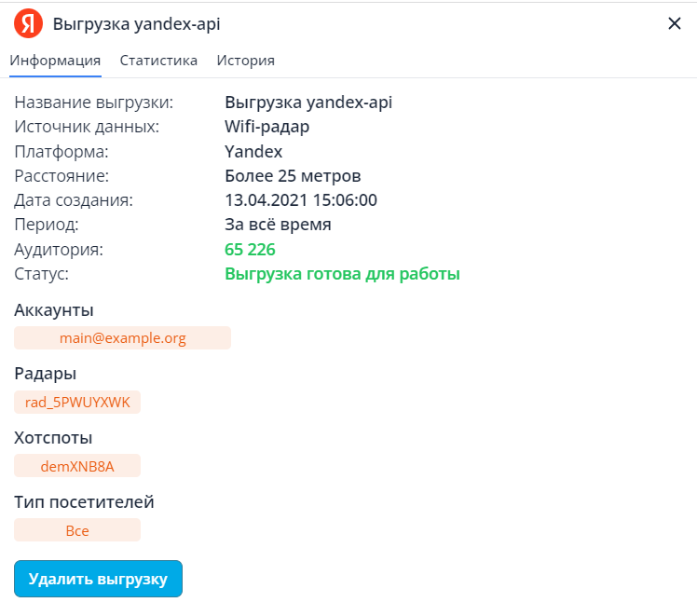Click the creation date 13.04.2021 15:06:00

pos(301,200)
